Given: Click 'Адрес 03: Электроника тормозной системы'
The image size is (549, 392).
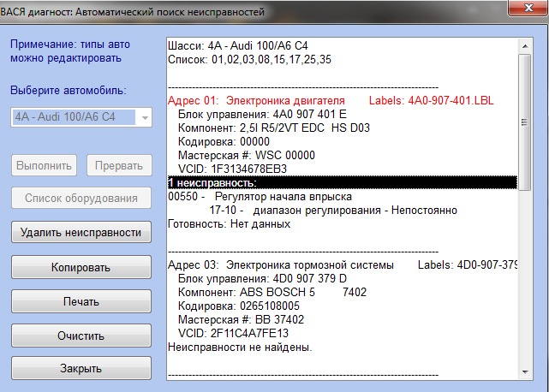Looking at the screenshot, I should point(281,265).
